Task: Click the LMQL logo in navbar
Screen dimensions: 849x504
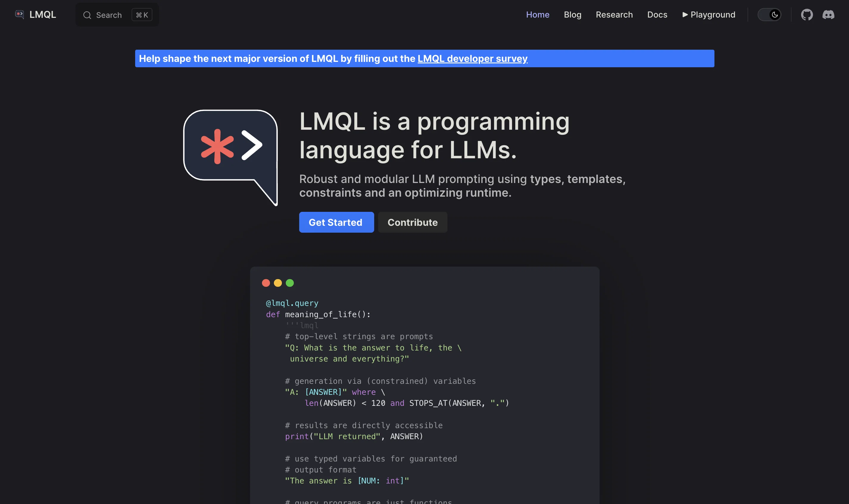Action: point(19,14)
